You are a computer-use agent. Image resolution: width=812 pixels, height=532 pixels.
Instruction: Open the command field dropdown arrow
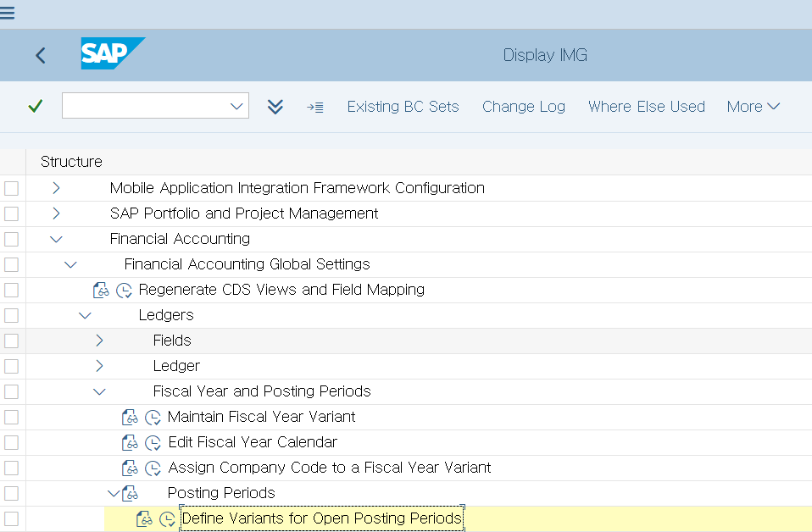pyautogui.click(x=236, y=106)
